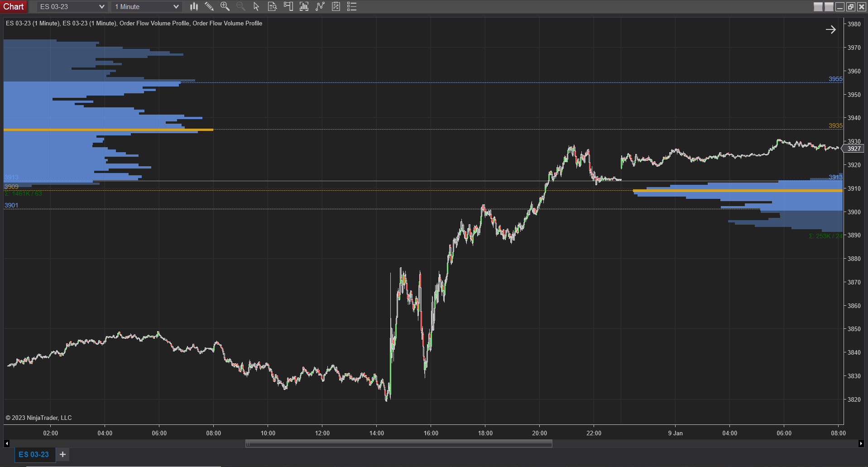The image size is (868, 467).
Task: Open the bar type/chart style icon
Action: (x=194, y=6)
